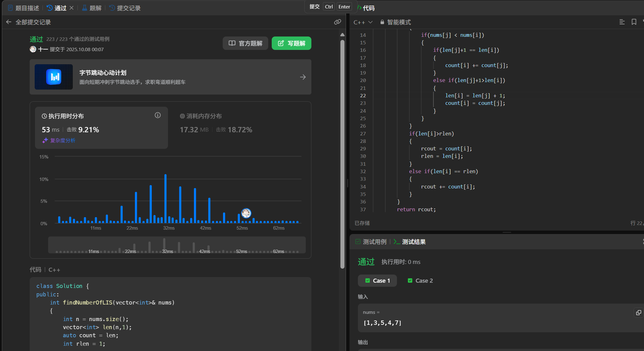This screenshot has width=644, height=351.
Task: Click the runtime range slider below the chart
Action: tap(177, 245)
